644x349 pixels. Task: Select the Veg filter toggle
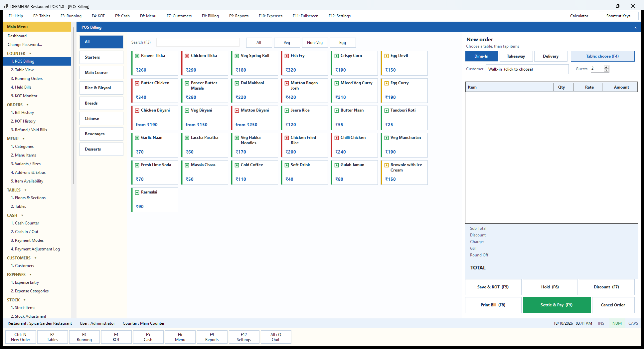tap(287, 43)
